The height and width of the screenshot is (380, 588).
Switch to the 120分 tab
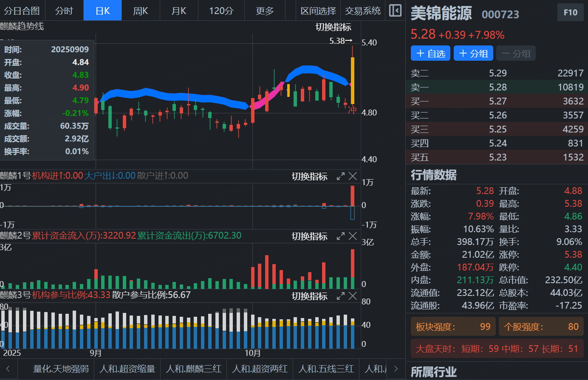(x=221, y=11)
